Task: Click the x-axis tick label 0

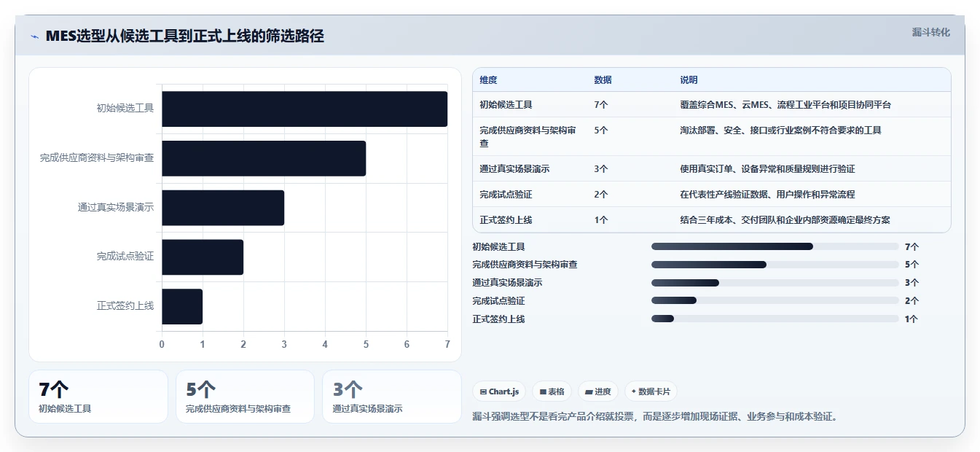Action: (x=162, y=344)
